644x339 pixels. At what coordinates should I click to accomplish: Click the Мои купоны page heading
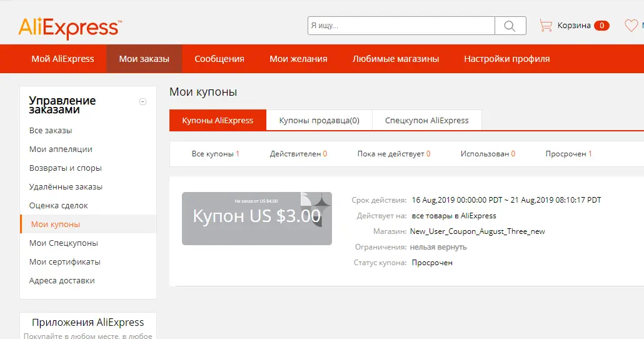203,92
